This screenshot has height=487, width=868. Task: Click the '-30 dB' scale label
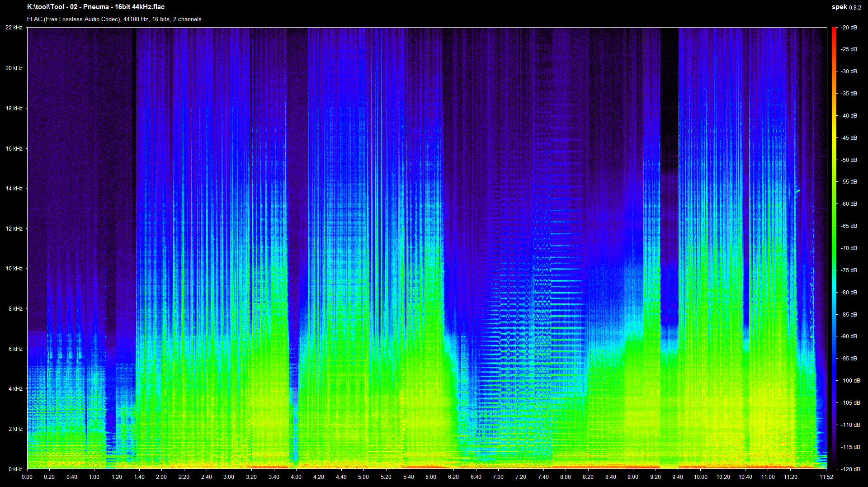coord(849,71)
